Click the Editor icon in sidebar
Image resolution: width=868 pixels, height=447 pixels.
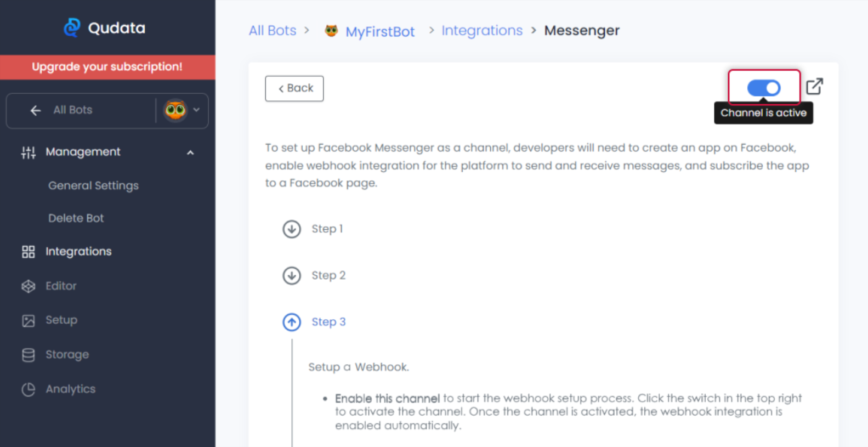click(28, 286)
